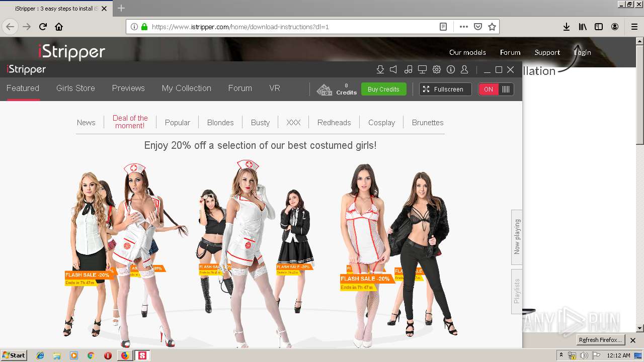Open page actions three-dot menu
The image size is (644, 362).
pyautogui.click(x=464, y=27)
